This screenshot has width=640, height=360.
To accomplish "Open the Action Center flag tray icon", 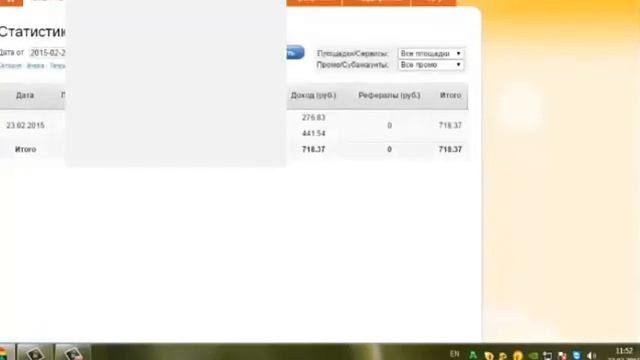I will [562, 356].
